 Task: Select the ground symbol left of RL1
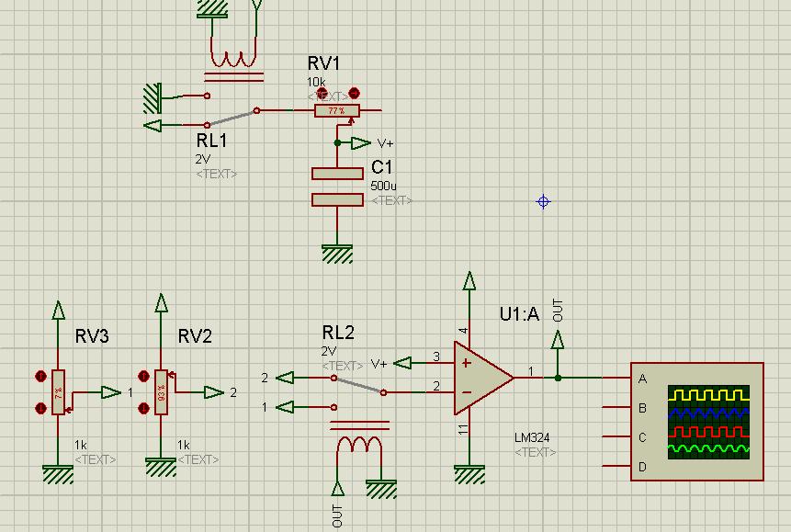(153, 98)
